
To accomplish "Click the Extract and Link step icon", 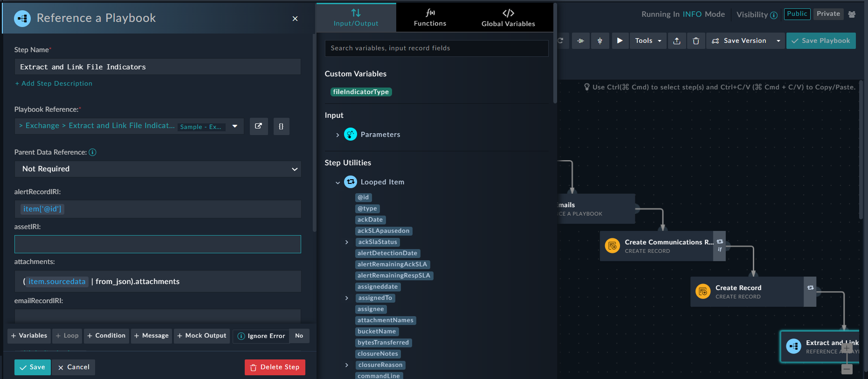I will click(793, 346).
